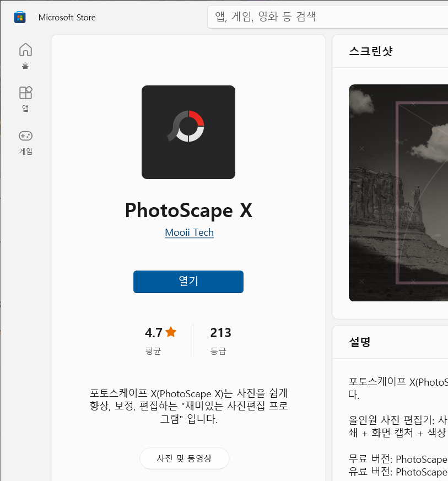Viewport: 448px width, 481px height.
Task: Open the Mooii Tech publisher link
Action: coord(189,233)
